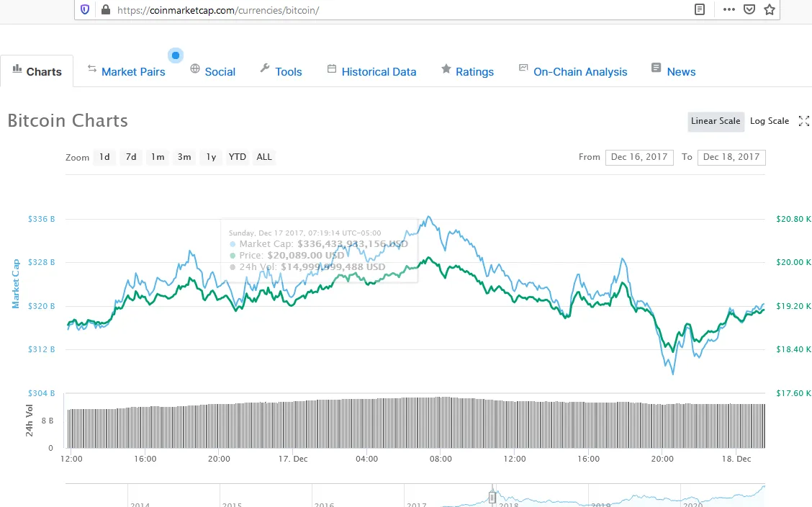Set zoom range to 1y
The width and height of the screenshot is (812, 507).
211,157
